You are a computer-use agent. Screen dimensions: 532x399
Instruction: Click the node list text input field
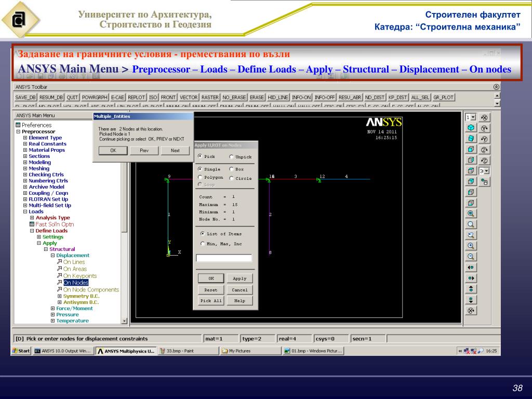[224, 258]
